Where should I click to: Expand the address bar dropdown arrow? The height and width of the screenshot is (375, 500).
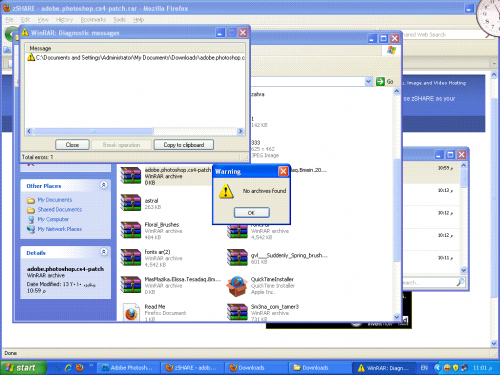point(368,81)
